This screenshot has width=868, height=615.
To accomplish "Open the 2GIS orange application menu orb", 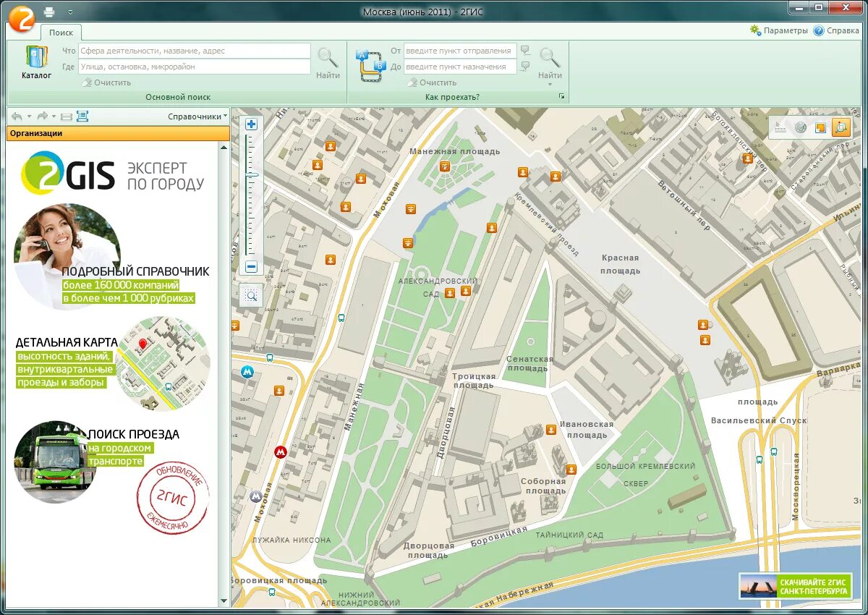I will (23, 17).
